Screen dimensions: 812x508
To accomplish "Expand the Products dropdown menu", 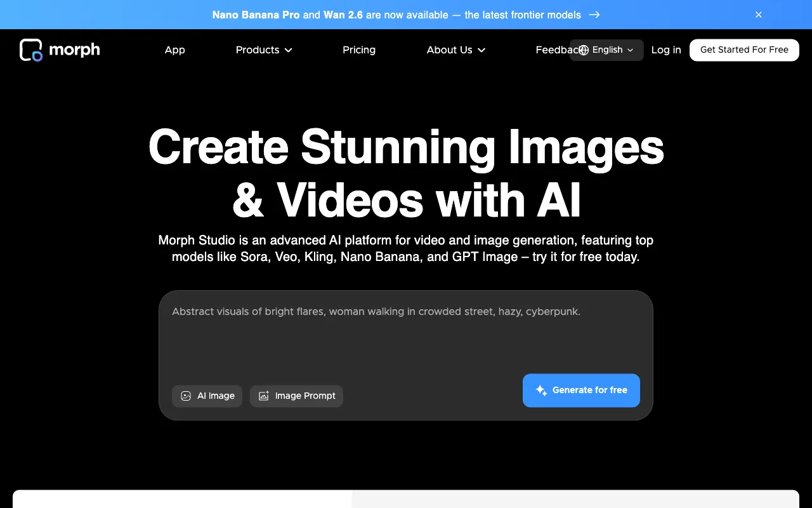I will pos(264,50).
